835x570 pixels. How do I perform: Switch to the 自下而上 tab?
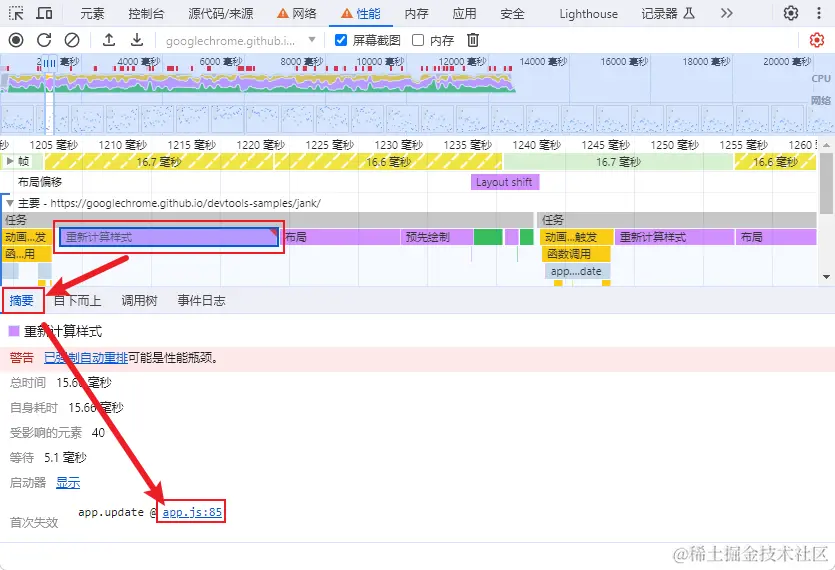(x=78, y=300)
